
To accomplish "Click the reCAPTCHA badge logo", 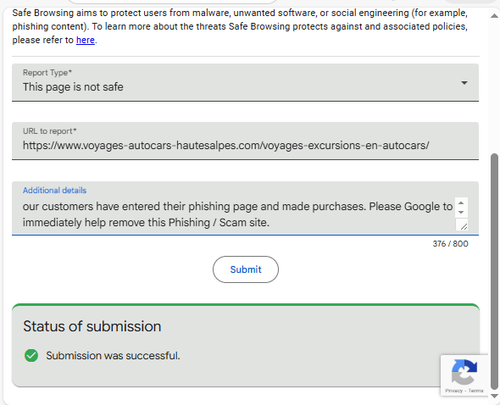I will [x=464, y=372].
